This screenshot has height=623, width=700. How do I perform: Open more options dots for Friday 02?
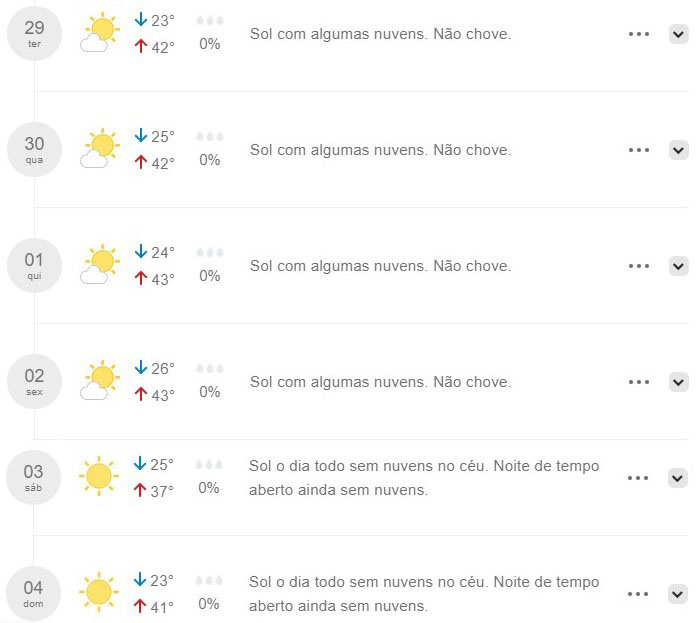pyautogui.click(x=639, y=382)
